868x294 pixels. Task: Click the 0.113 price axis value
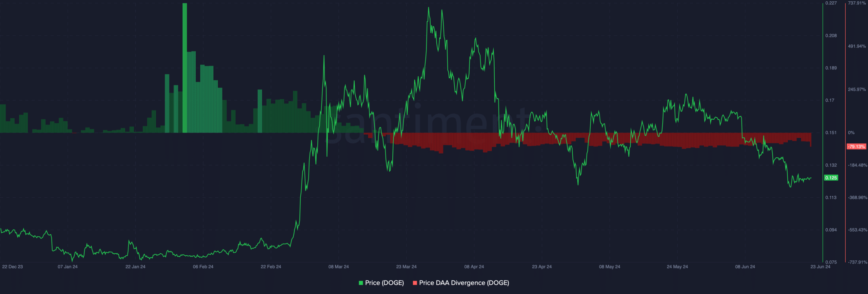tap(831, 198)
